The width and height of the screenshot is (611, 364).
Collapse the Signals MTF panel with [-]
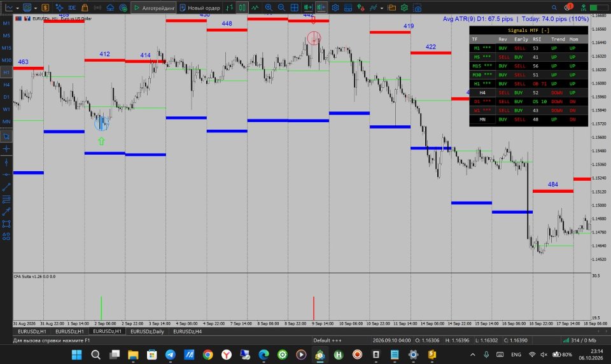coord(545,31)
